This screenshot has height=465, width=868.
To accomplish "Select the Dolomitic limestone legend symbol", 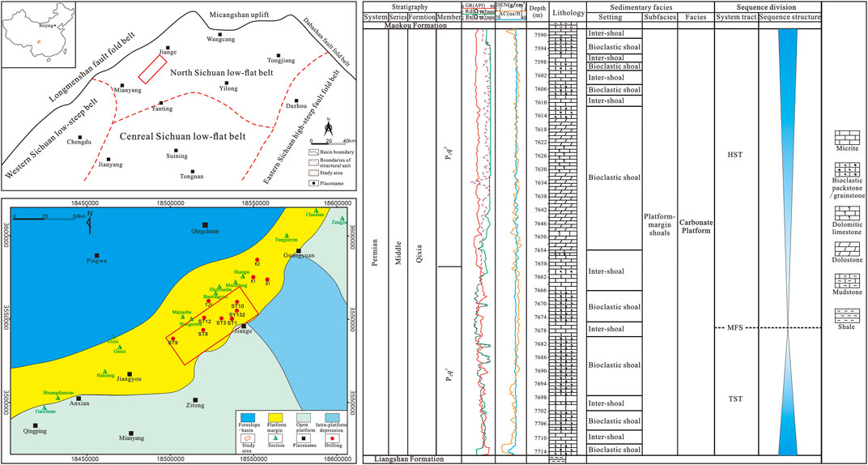I will [x=847, y=213].
